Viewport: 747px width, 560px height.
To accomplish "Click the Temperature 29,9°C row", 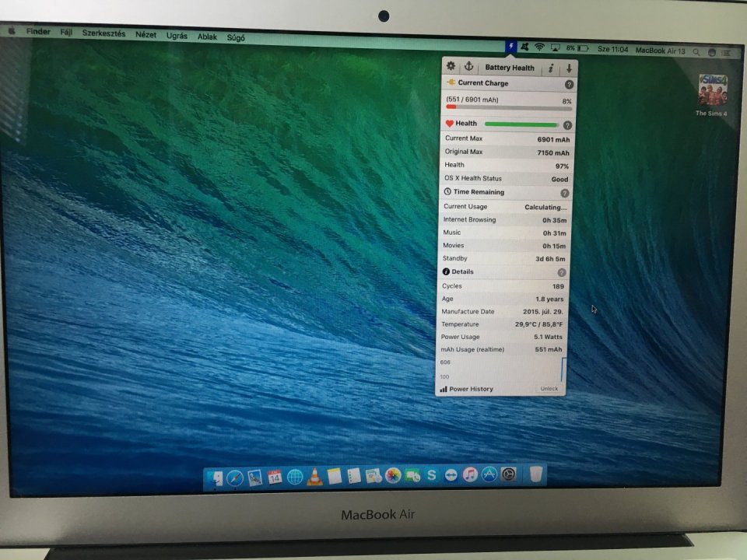I will (501, 324).
